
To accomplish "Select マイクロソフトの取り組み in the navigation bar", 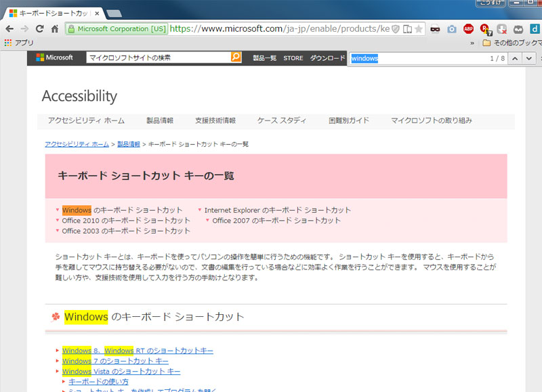I will point(432,121).
